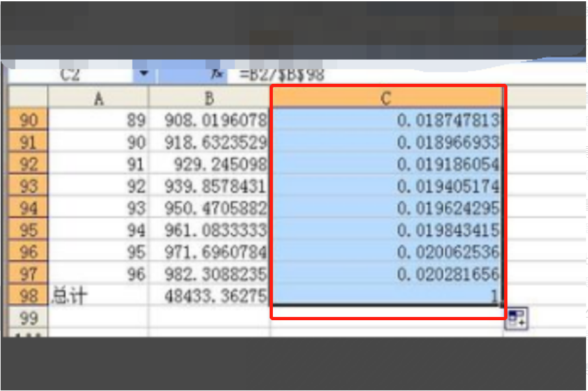This screenshot has width=588, height=391.
Task: Click the fx insert function icon
Action: 218,74
